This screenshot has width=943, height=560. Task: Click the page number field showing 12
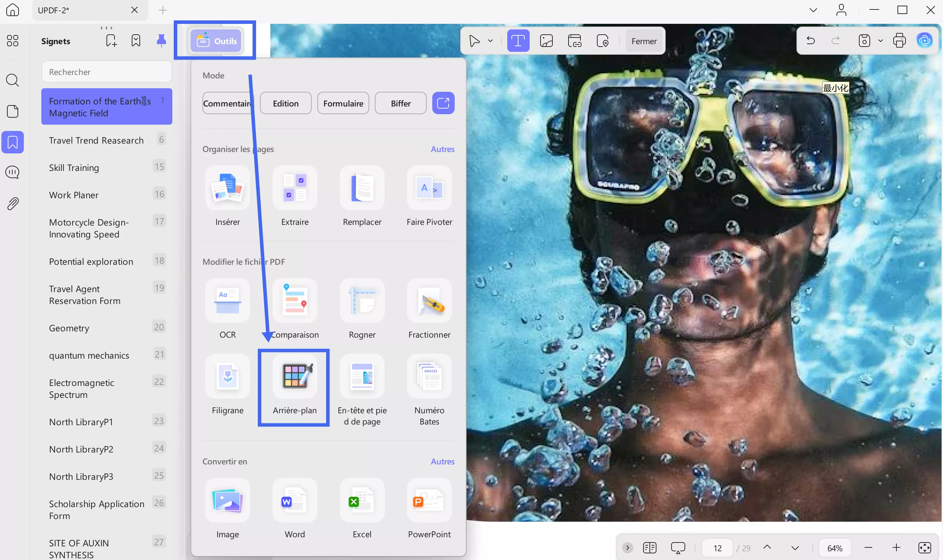coord(717,548)
